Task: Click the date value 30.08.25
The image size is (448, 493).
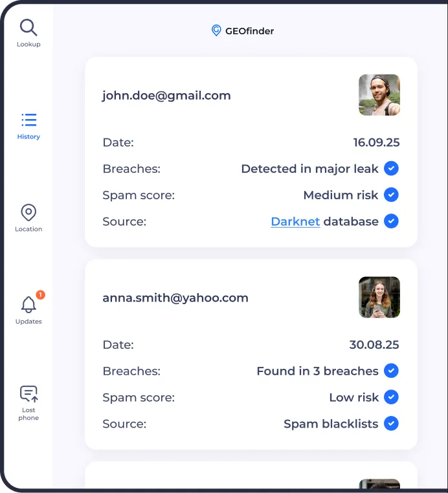Action: point(374,345)
